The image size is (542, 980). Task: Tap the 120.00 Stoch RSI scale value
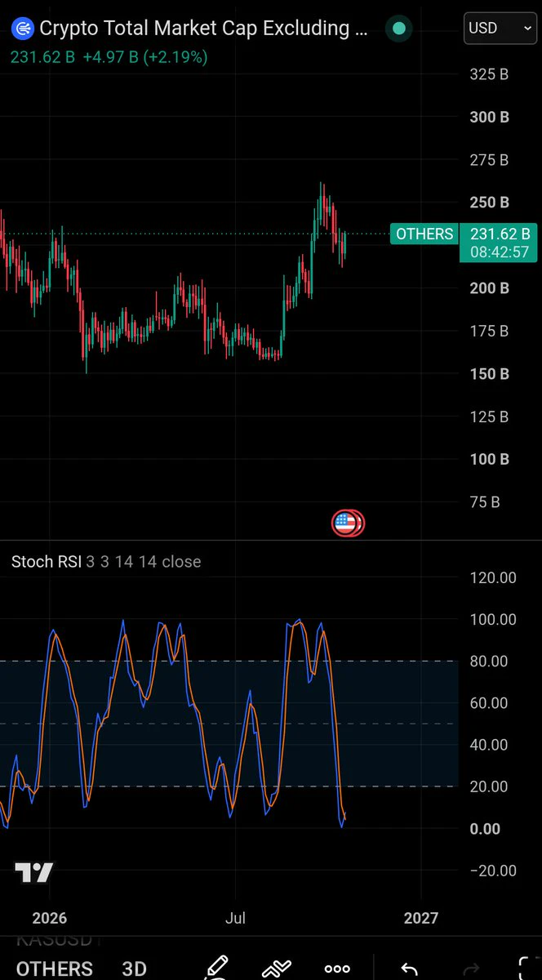pyautogui.click(x=493, y=577)
